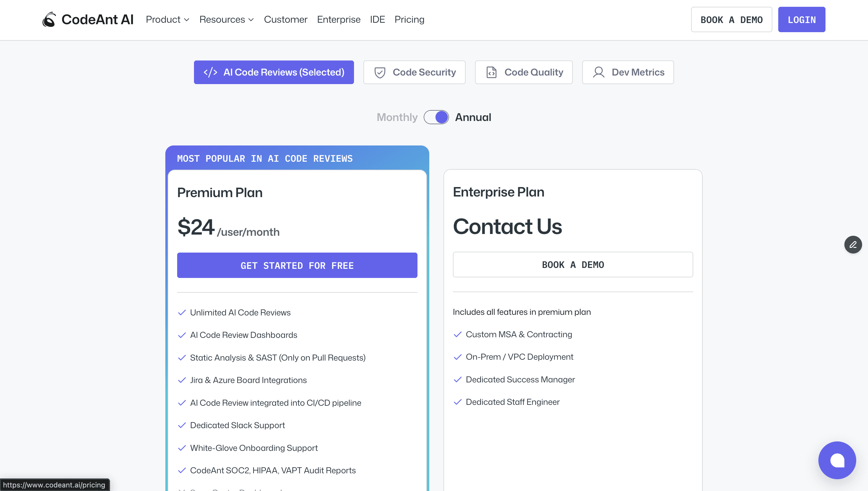Navigate to the Customer page
868x491 pixels.
[285, 19]
